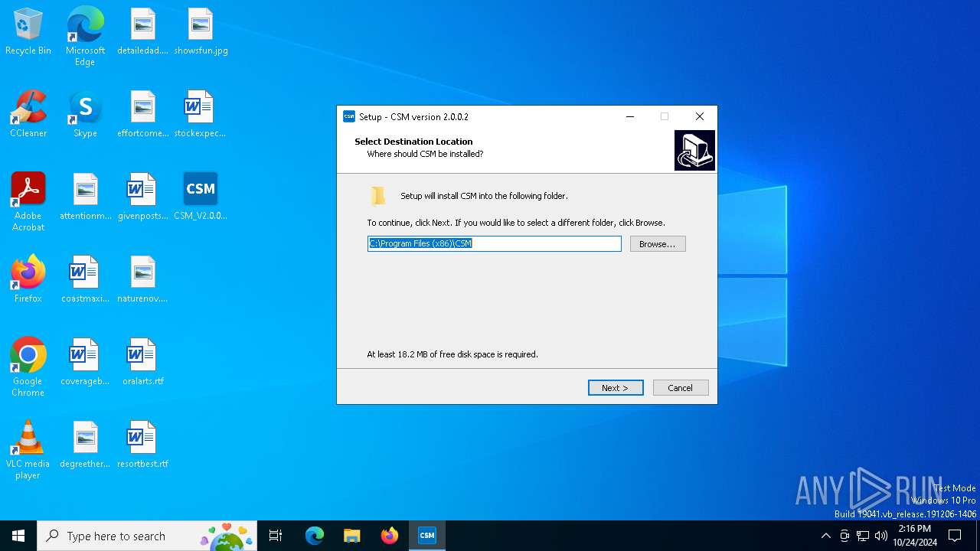Screen dimensions: 980x551
Task: Select the Google Chrome desktop shortcut
Action: [x=28, y=367]
